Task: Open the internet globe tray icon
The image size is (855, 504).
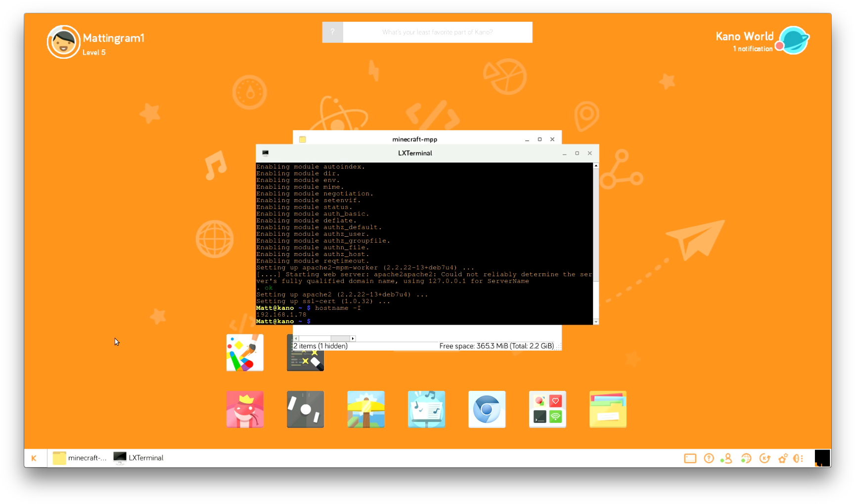Action: click(746, 459)
